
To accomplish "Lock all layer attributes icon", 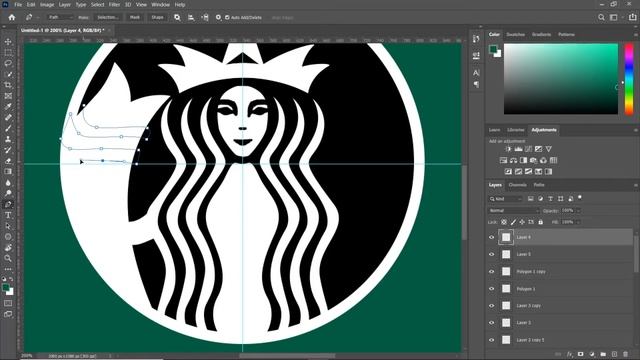I will [540, 222].
